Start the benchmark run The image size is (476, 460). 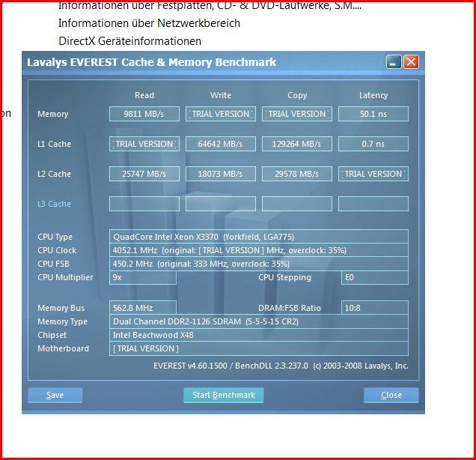[224, 395]
